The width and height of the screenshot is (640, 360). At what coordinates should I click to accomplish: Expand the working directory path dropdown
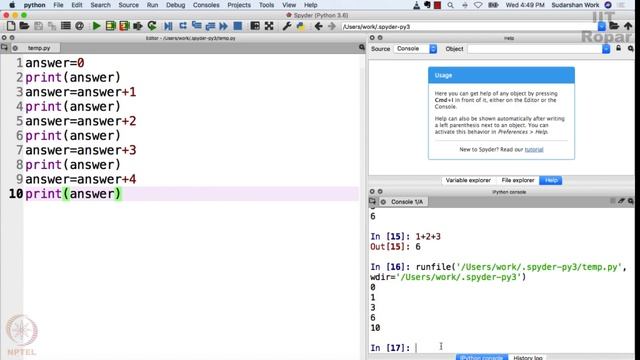point(602,27)
